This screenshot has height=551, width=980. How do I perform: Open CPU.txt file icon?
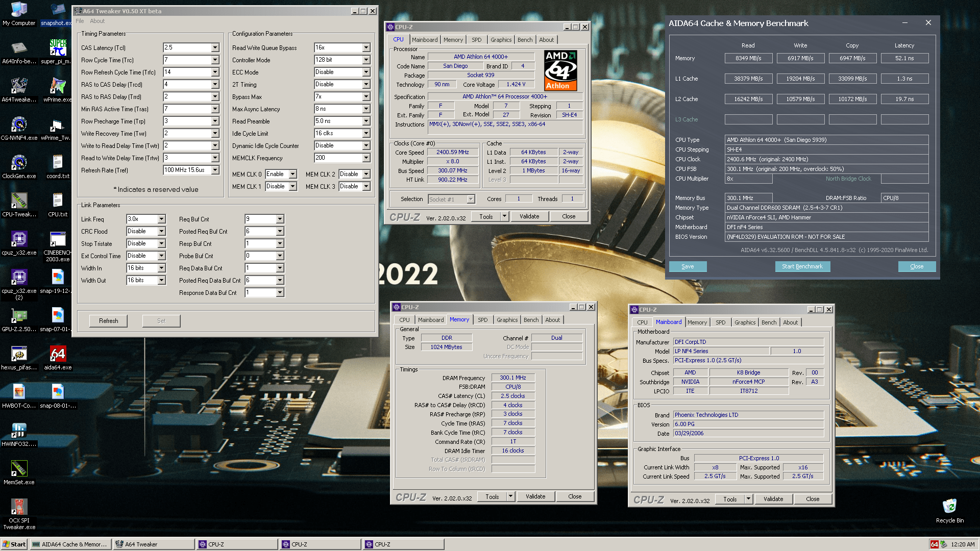[x=57, y=205]
